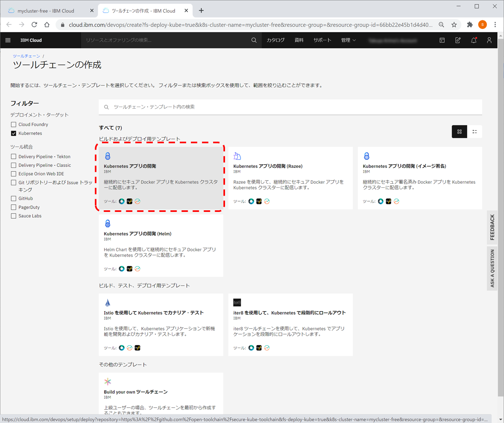Open the notifications bell icon

coord(474,40)
